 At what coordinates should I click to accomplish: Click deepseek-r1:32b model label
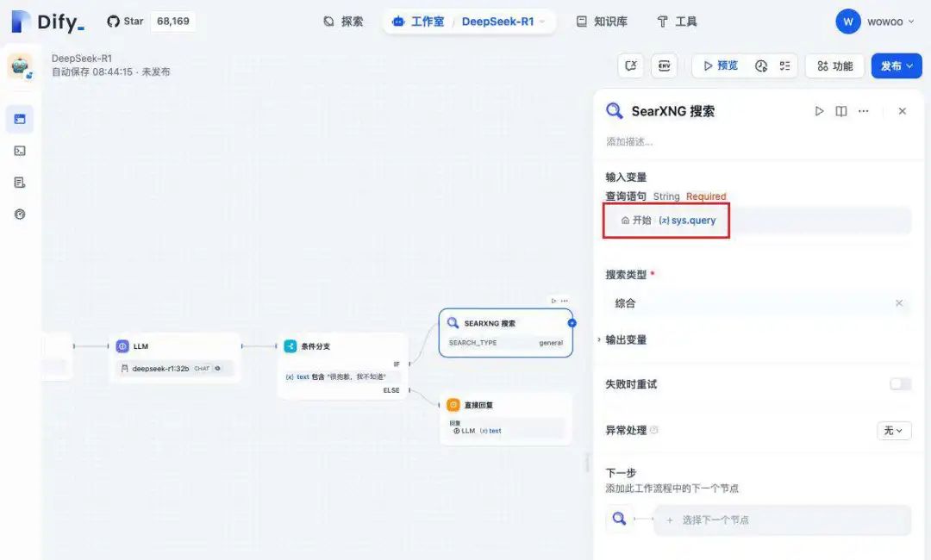tap(160, 369)
